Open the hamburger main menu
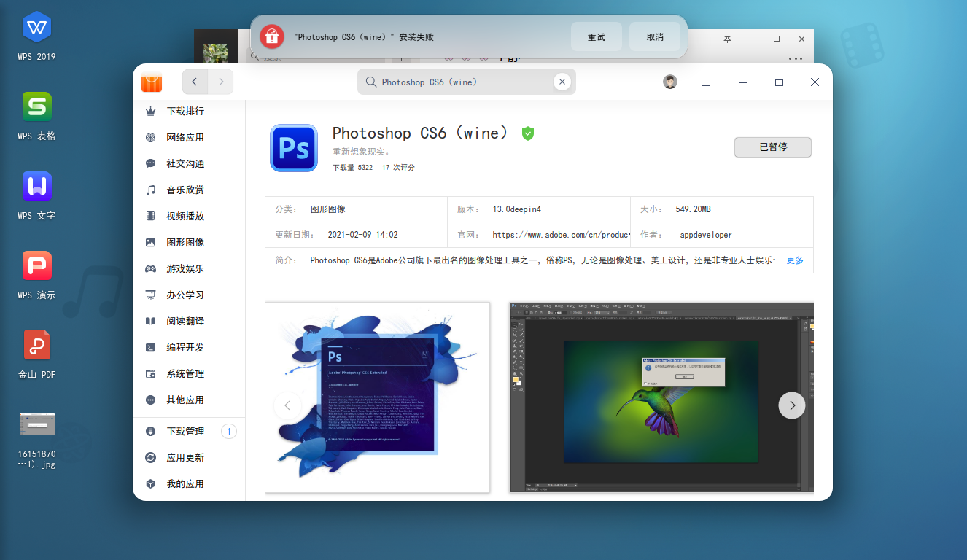The width and height of the screenshot is (967, 560). pyautogui.click(x=706, y=82)
